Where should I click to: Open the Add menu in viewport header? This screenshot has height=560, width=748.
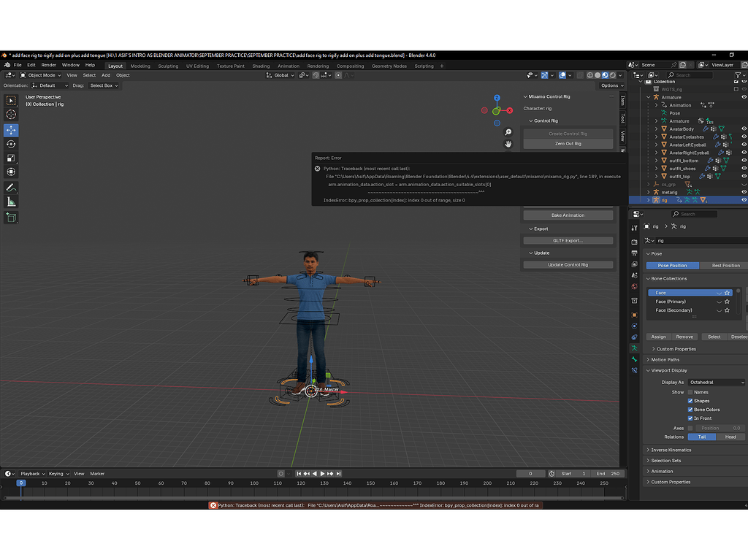[106, 75]
